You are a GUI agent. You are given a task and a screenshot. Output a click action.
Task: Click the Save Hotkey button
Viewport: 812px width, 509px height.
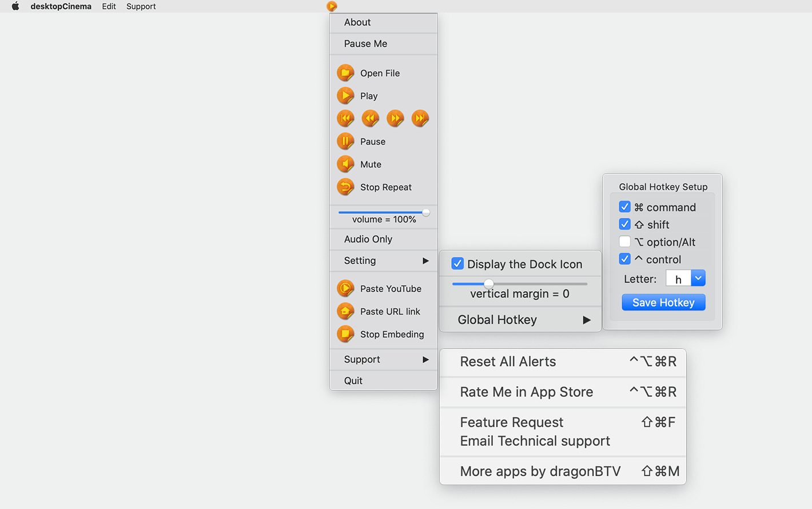pyautogui.click(x=663, y=303)
